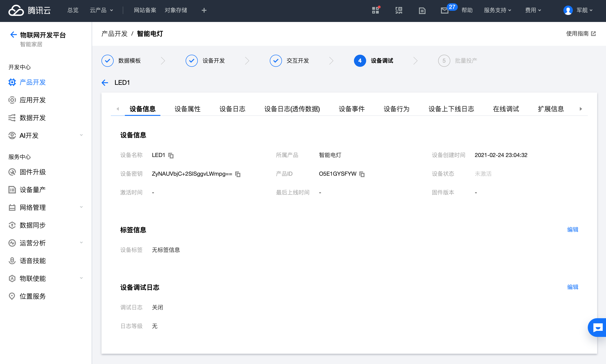
Task: Click the QR code scan icon
Action: (399, 10)
